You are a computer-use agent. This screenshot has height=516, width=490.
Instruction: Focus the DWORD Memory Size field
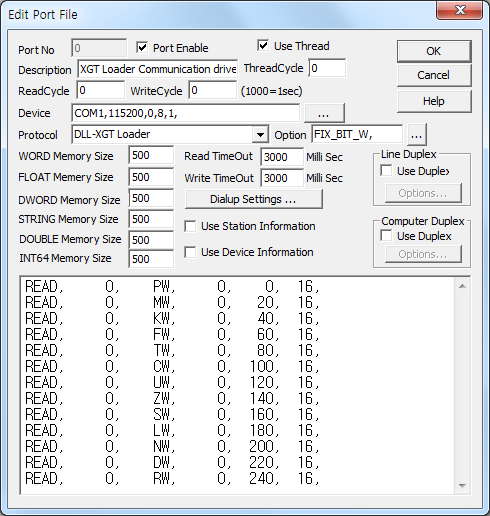pyautogui.click(x=151, y=198)
